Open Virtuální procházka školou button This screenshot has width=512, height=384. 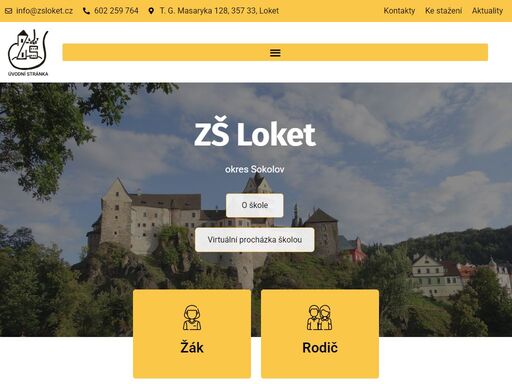coord(255,240)
